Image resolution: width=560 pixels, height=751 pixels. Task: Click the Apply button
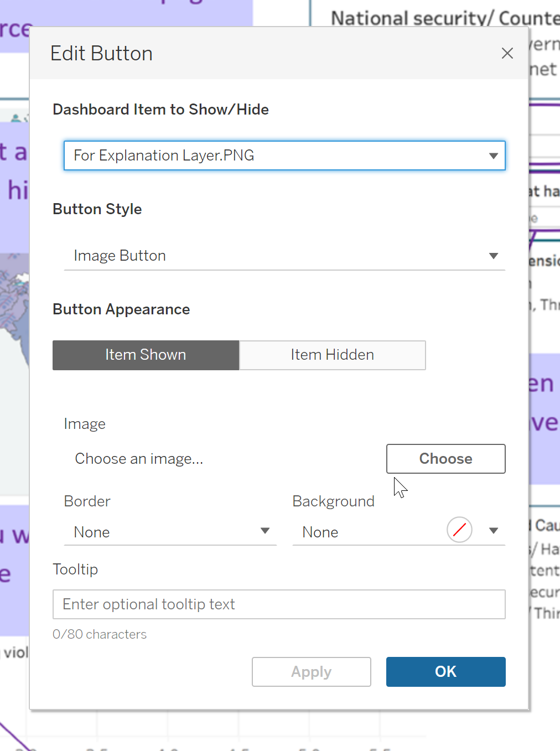pyautogui.click(x=311, y=672)
